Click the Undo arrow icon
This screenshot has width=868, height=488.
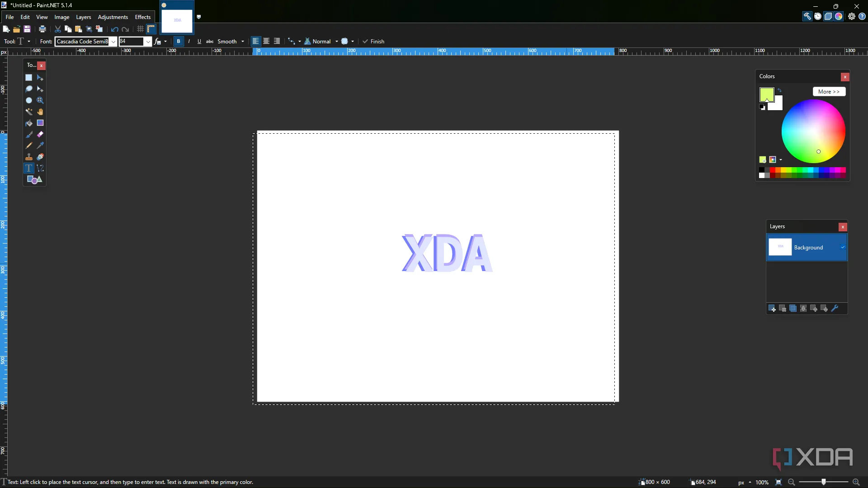(115, 29)
